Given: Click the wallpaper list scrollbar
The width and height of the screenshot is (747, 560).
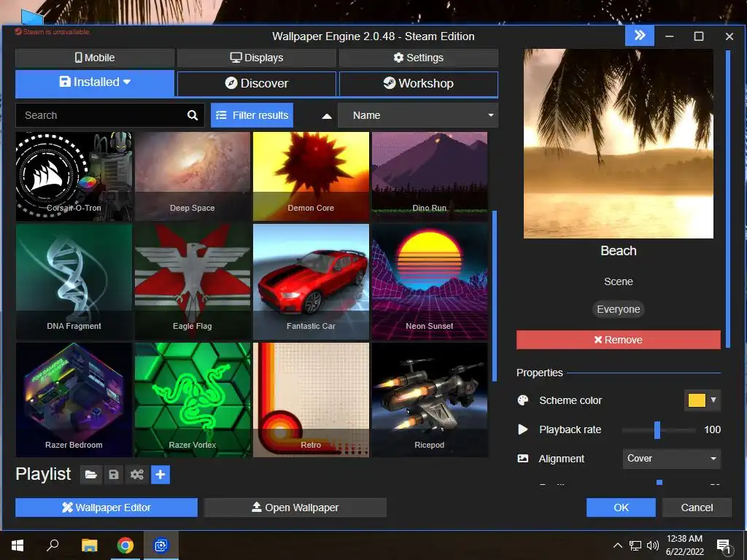Looking at the screenshot, I should [495, 296].
